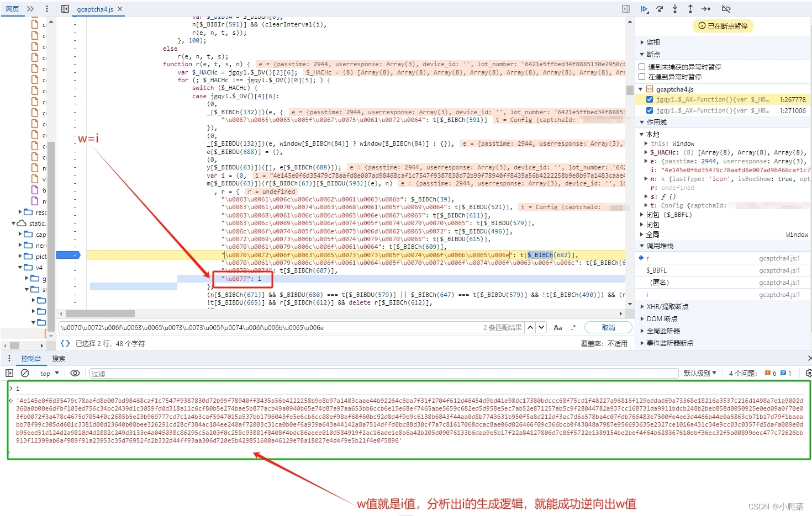
Task: Select the 网页 navigator tab
Action: coord(12,9)
